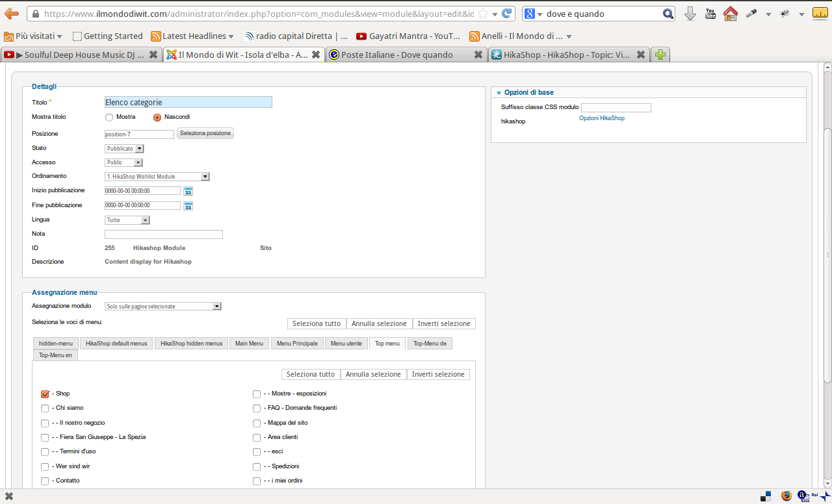Reload the page with the refresh icon
This screenshot has height=504, width=832.
point(507,14)
